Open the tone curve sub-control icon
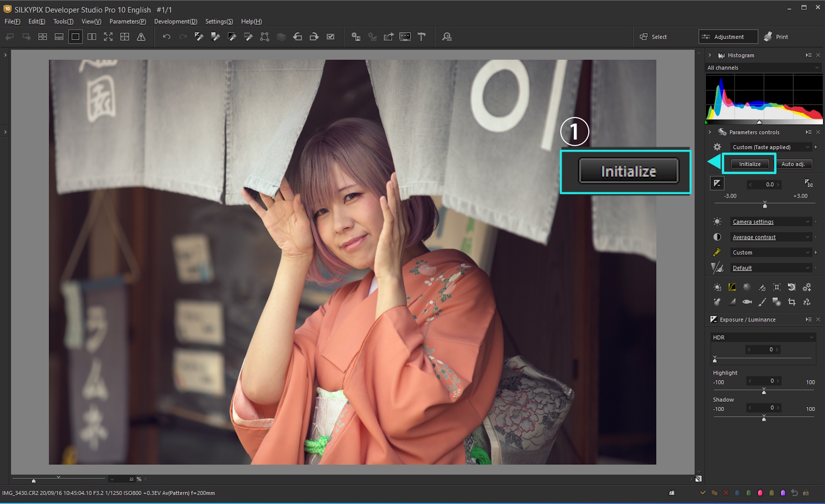The width and height of the screenshot is (825, 504). tap(732, 287)
